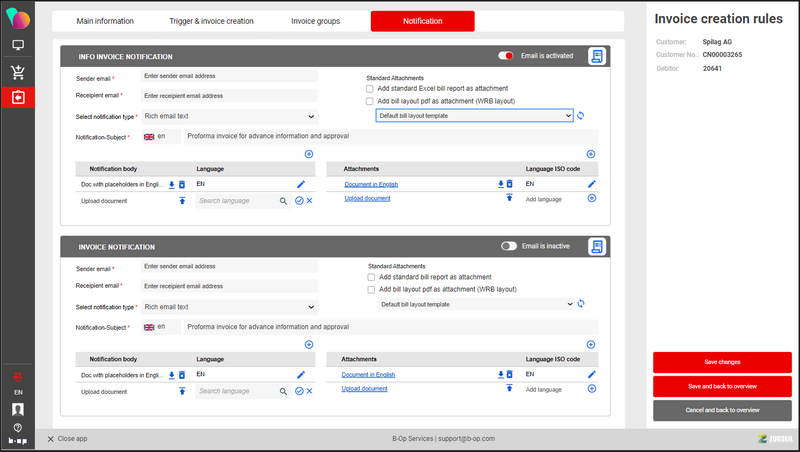Open the help question mark icon
The width and height of the screenshot is (800, 452).
pyautogui.click(x=18, y=428)
